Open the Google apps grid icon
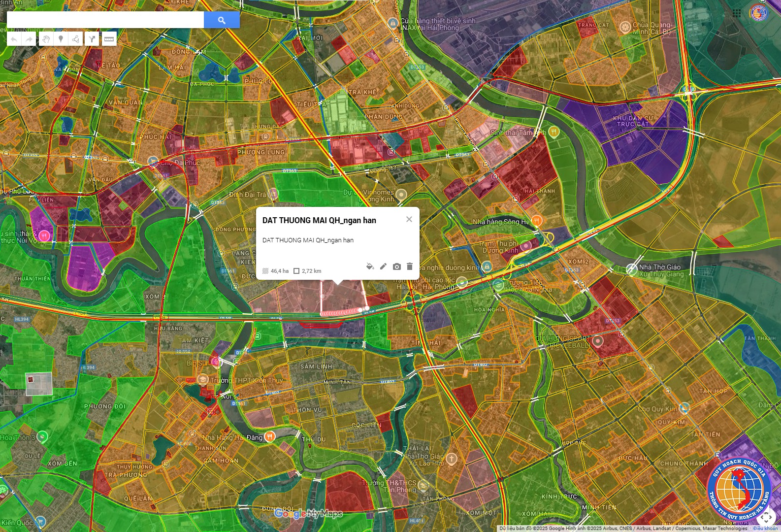The width and height of the screenshot is (781, 532). tap(737, 13)
